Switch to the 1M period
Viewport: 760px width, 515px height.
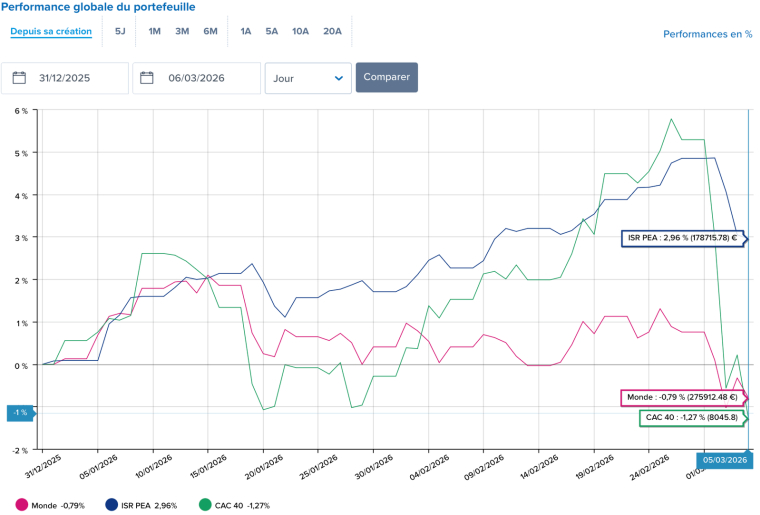[155, 31]
